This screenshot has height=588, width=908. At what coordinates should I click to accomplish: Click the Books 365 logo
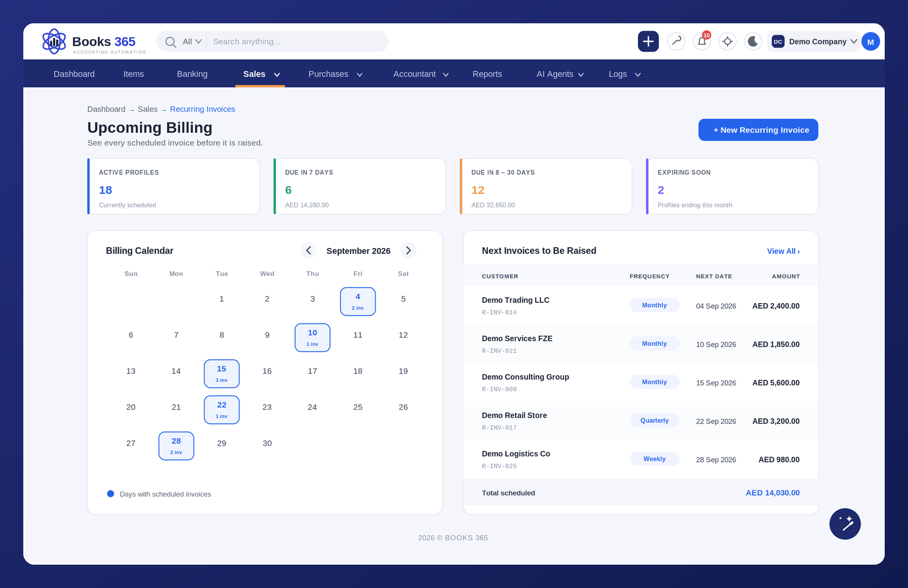94,41
